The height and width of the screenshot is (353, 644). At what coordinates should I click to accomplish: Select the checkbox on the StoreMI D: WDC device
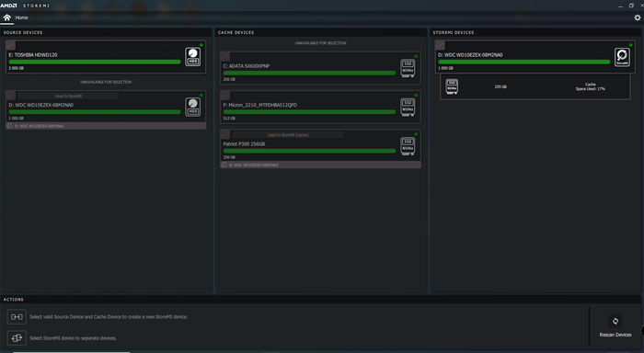pos(440,45)
